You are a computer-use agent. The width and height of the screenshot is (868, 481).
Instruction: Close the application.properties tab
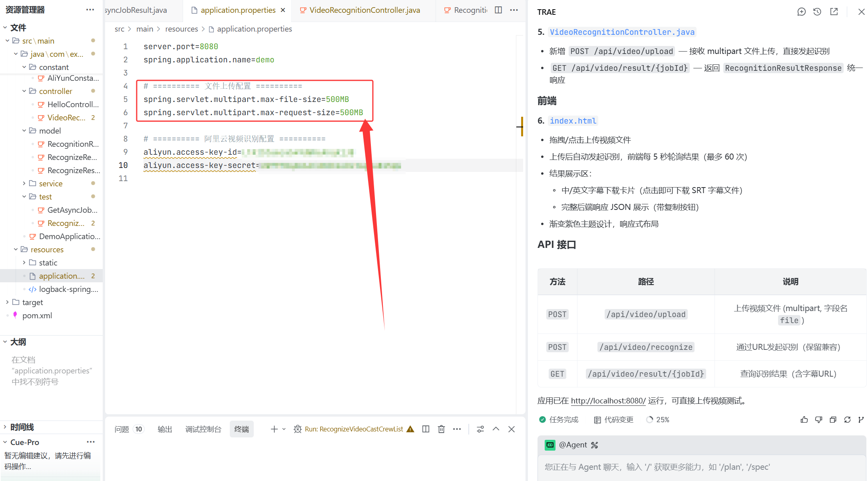point(283,10)
